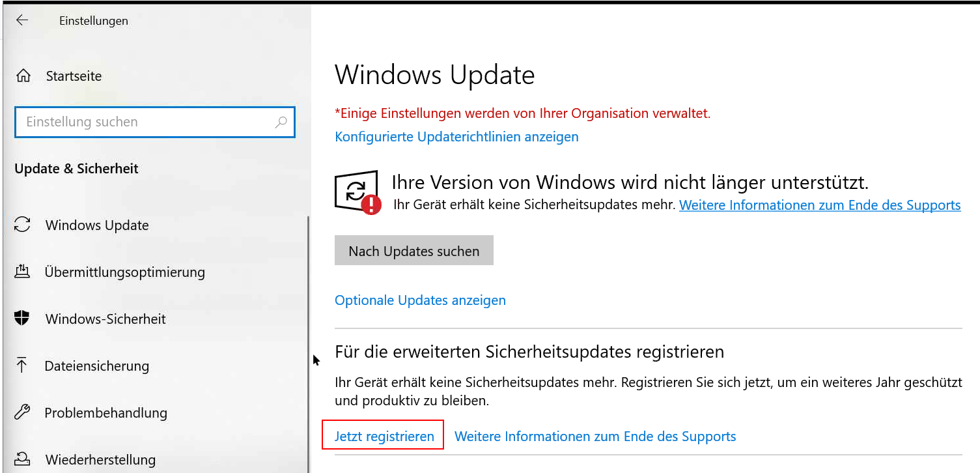Open Konfigurierte Updaterichtlinien anzeigen link

[456, 137]
